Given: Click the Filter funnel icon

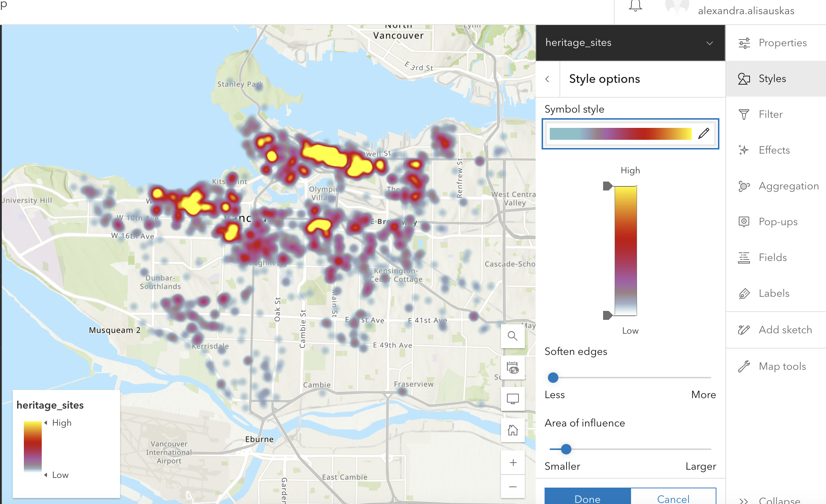Looking at the screenshot, I should [744, 114].
